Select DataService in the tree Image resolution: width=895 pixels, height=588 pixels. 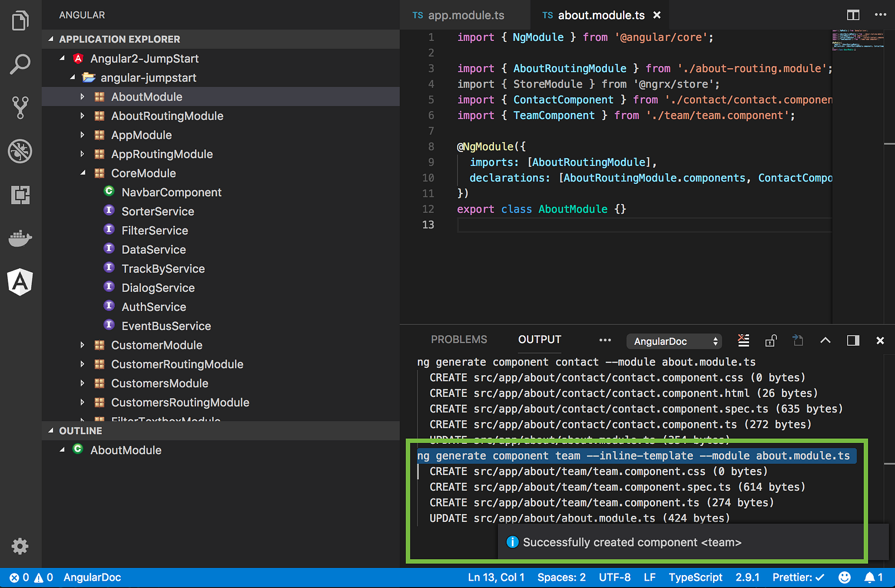(220, 249)
